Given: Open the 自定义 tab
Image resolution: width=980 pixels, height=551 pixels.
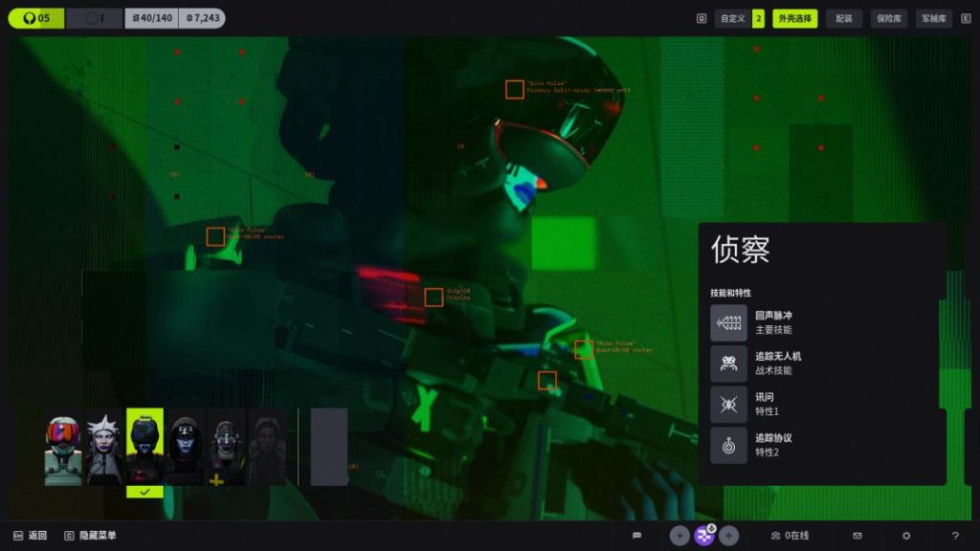Looking at the screenshot, I should 733,18.
